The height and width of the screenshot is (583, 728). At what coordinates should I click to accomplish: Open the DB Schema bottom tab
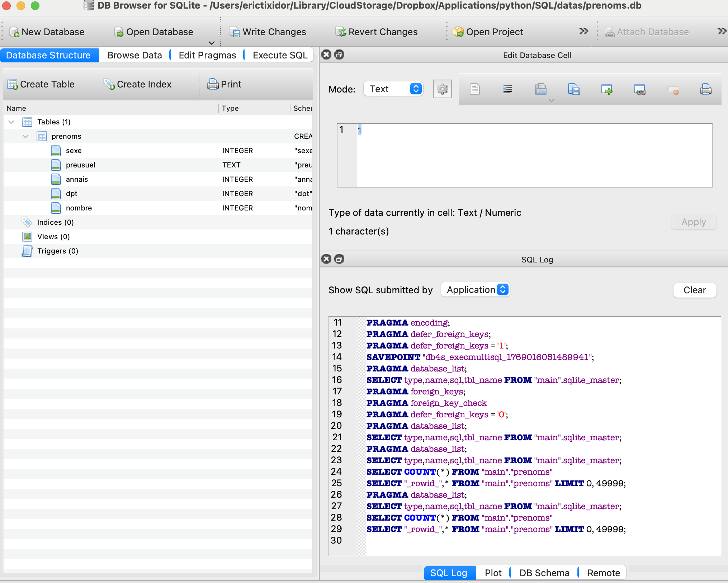click(x=544, y=573)
